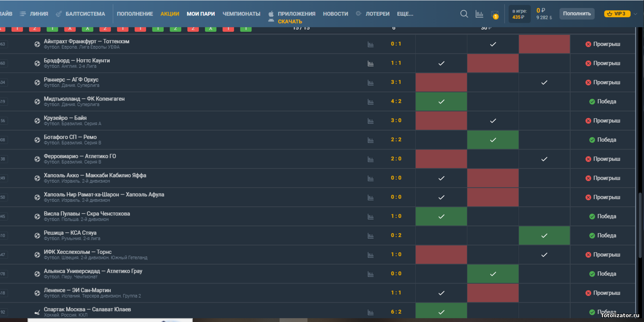
Task: Click checkmark cell in Раннерс — АГФ Орхус row
Action: coord(544,83)
